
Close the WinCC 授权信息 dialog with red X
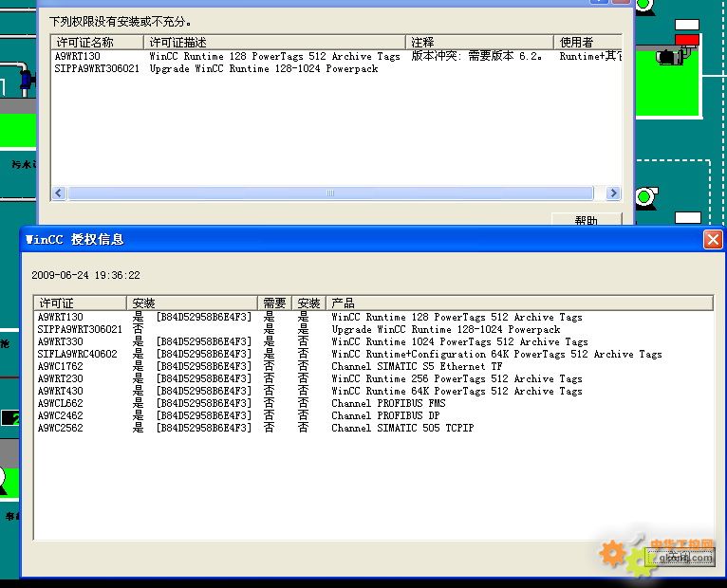713,240
